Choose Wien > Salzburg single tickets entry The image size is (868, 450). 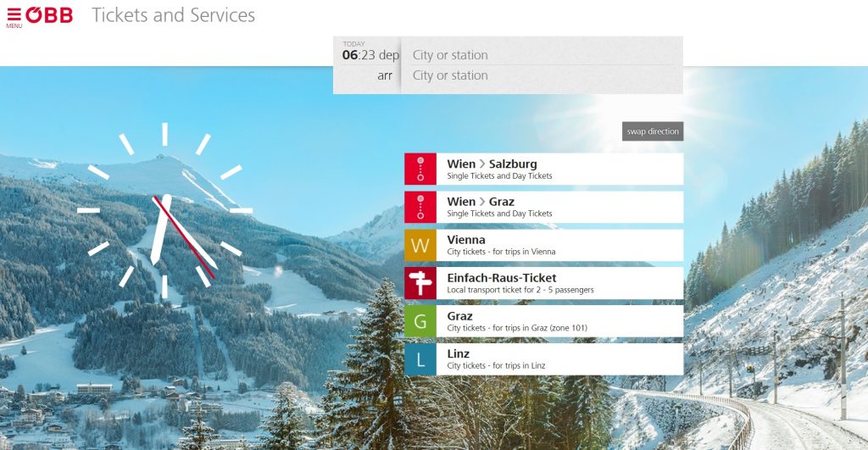tap(559, 169)
